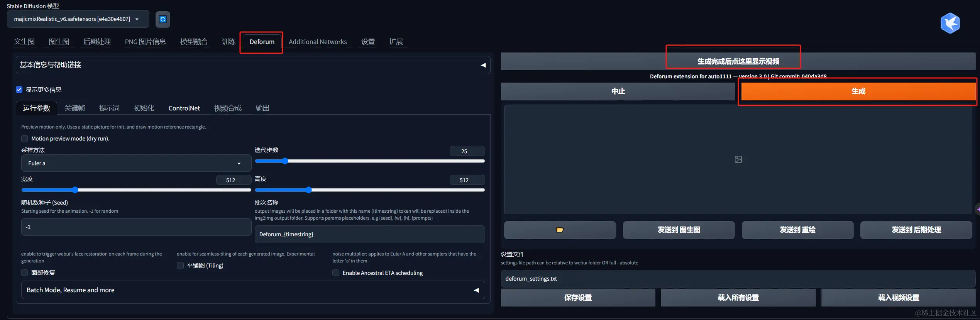Screen dimensions: 980x320
Task: Expand the 基本信息与帮助链接 section
Action: click(253, 65)
